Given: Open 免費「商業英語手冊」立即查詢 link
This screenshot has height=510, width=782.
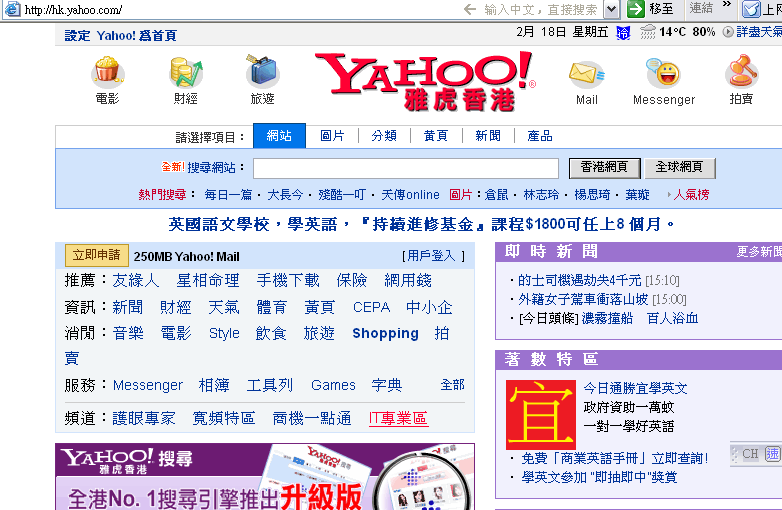Looking at the screenshot, I should click(614, 458).
